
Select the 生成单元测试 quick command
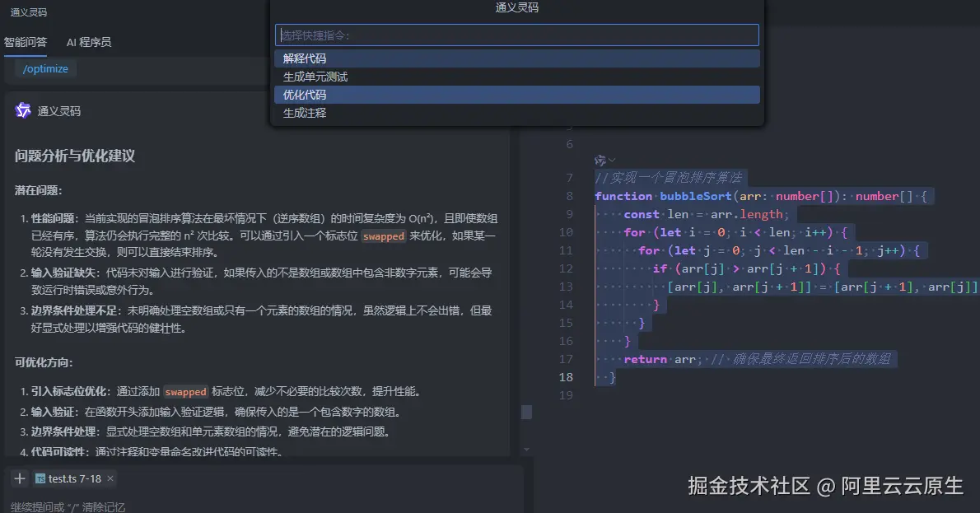click(x=517, y=77)
